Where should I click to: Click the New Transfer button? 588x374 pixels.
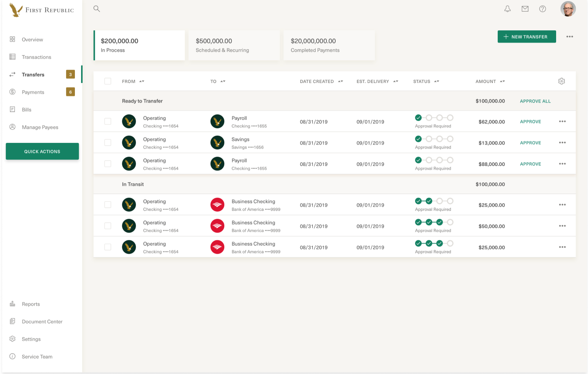click(x=527, y=36)
